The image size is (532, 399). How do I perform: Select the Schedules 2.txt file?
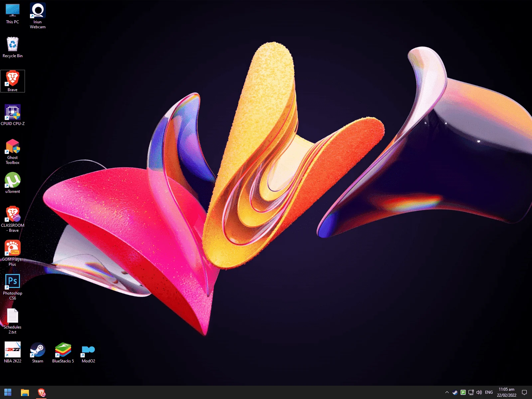pyautogui.click(x=13, y=321)
